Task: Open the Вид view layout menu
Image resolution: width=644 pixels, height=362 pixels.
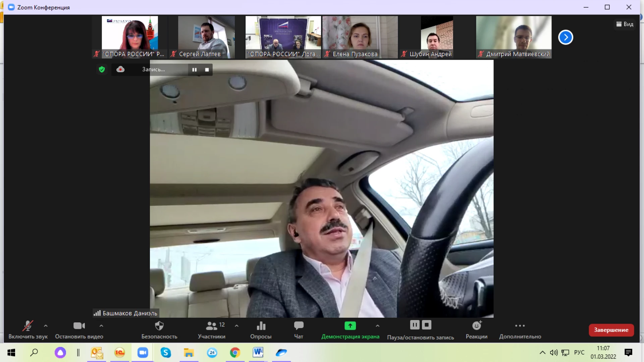Action: (625, 24)
